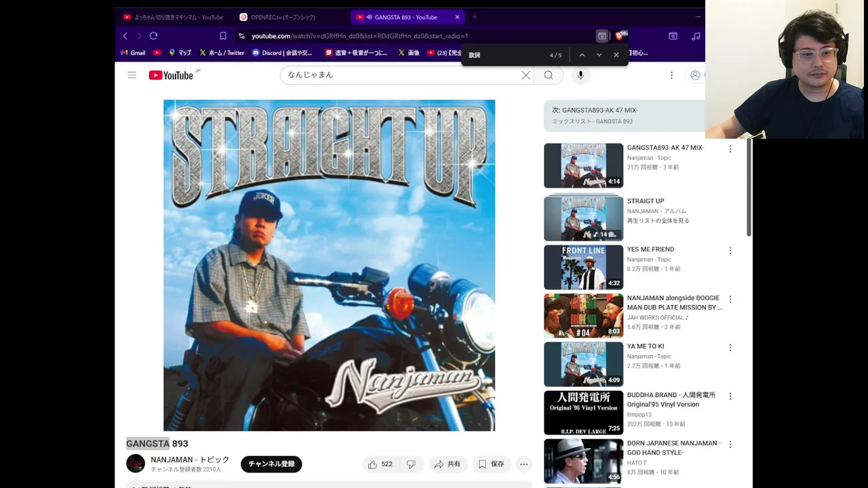Play GANGSTA893-AK 47 MIX- thumbnail
The width and height of the screenshot is (868, 488).
(x=583, y=165)
